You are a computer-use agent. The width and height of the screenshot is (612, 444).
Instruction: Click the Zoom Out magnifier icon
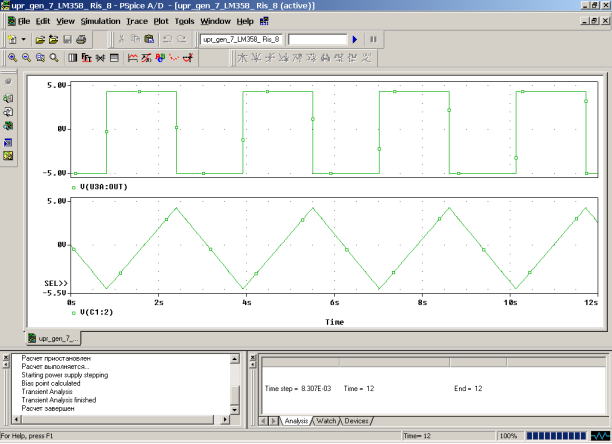pyautogui.click(x=26, y=58)
